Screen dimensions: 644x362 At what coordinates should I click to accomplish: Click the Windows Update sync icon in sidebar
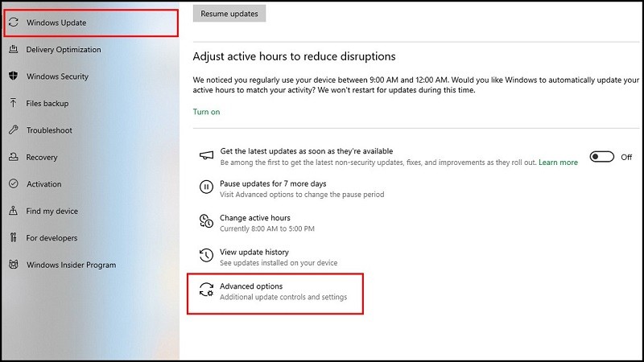coord(13,23)
